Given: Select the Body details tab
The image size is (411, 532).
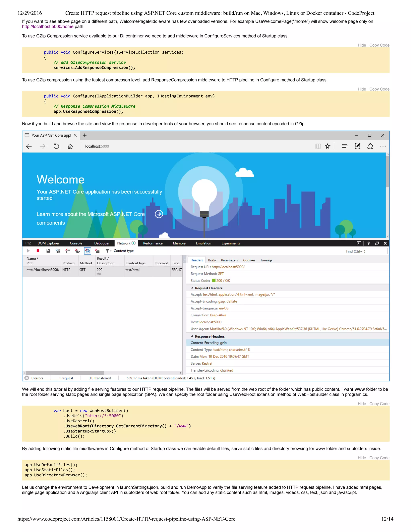Looking at the screenshot, I should pyautogui.click(x=212, y=260).
